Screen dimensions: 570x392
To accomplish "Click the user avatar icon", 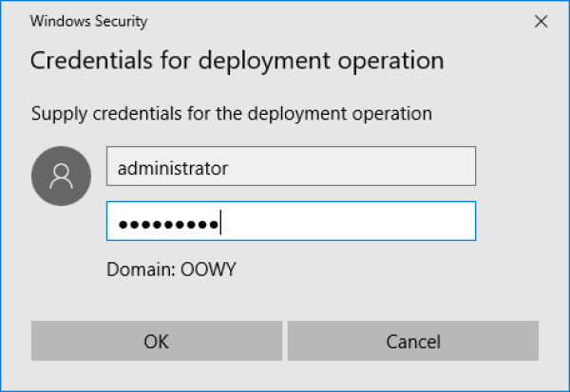I will (63, 177).
